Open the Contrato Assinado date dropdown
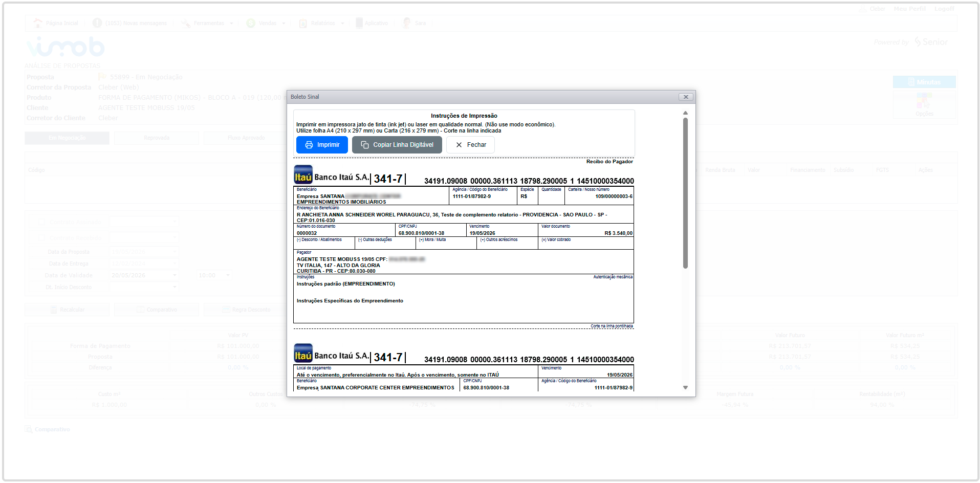Screen dimensions: 980x483 tap(175, 222)
